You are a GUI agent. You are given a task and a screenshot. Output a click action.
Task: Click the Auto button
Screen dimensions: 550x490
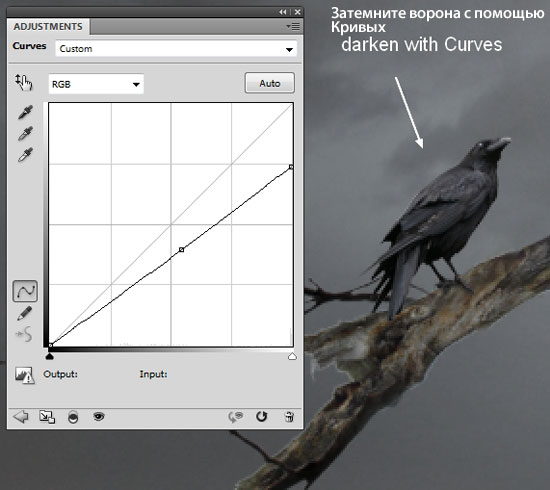click(269, 83)
